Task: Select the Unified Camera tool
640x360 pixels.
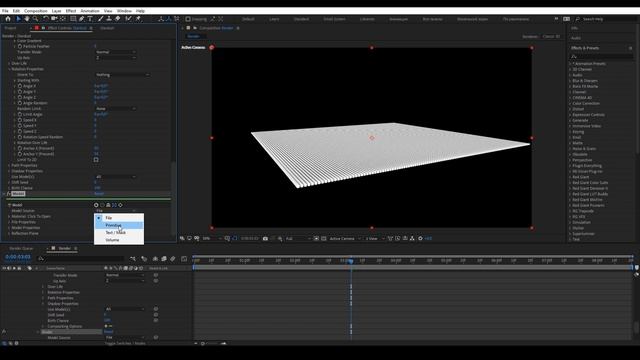Action: [54, 19]
